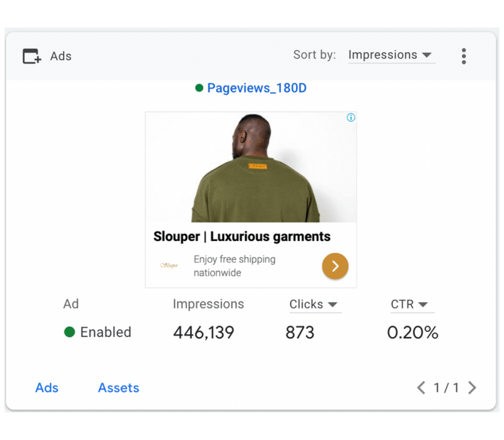Image resolution: width=504 pixels, height=440 pixels.
Task: Go to the next page arrow
Action: pyautogui.click(x=472, y=388)
